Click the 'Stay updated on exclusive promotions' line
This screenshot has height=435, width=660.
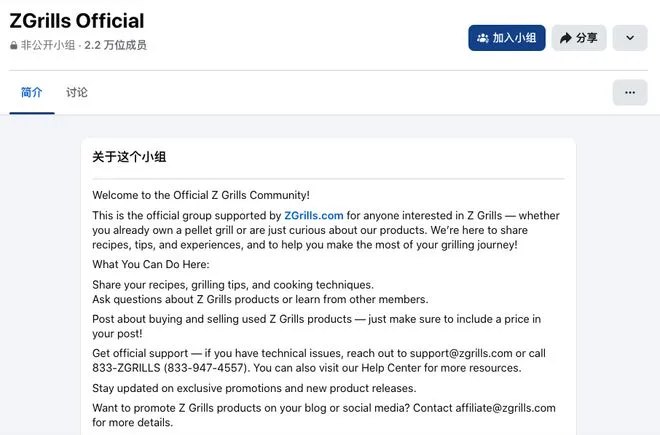(254, 388)
